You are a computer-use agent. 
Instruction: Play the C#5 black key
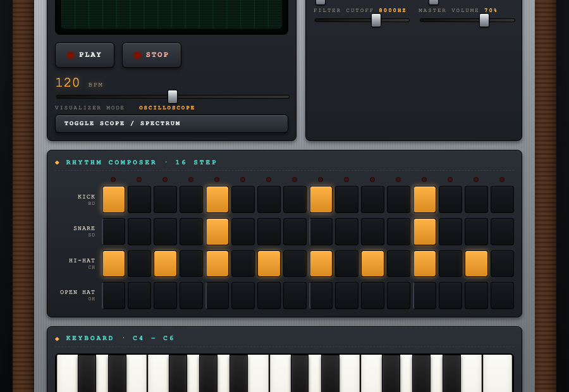point(300,372)
